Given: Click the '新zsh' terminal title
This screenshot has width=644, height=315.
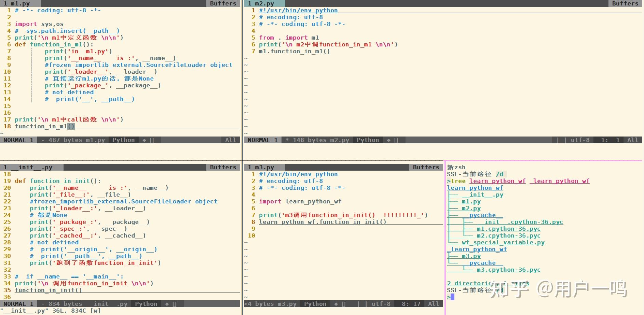Looking at the screenshot, I should [456, 167].
